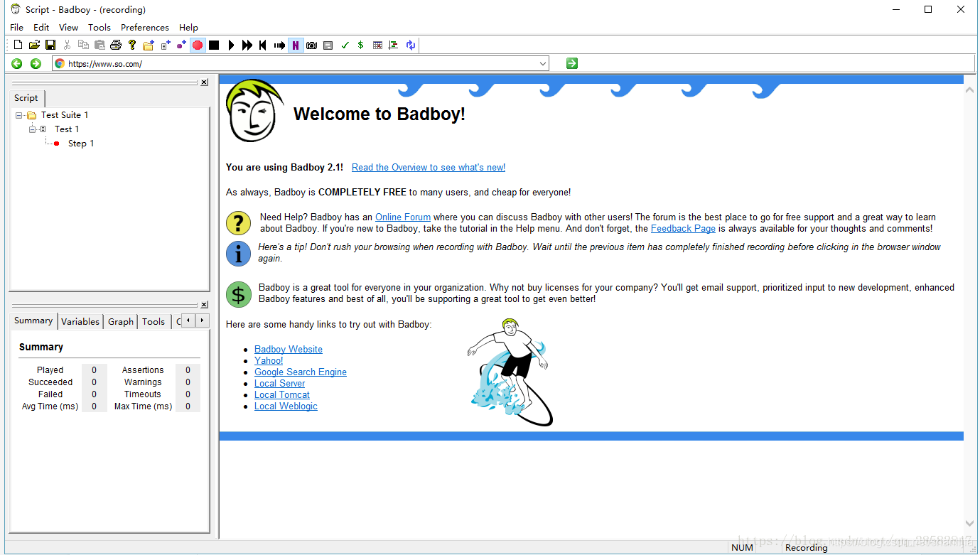Open the Google Search Engine link
The width and height of the screenshot is (980, 555).
pyautogui.click(x=301, y=372)
